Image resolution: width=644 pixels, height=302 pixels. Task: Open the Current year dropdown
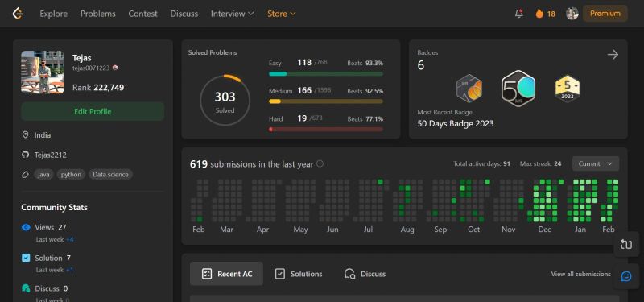[x=596, y=163]
